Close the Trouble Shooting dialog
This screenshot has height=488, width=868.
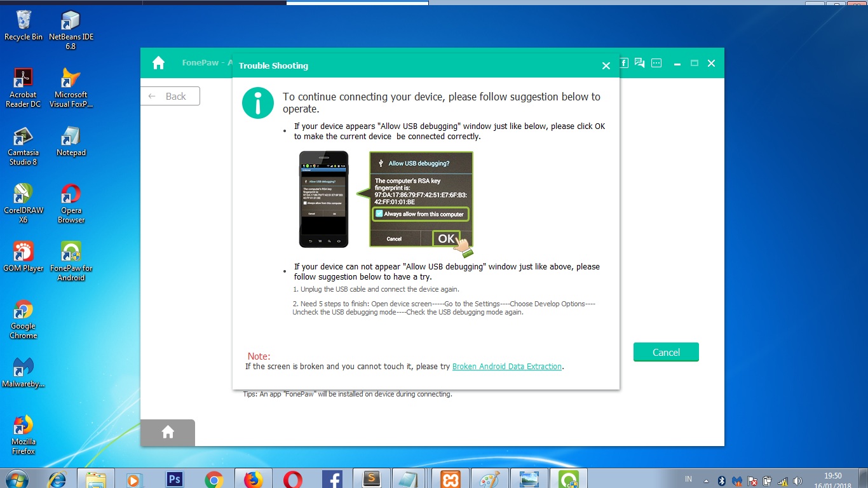click(x=606, y=66)
